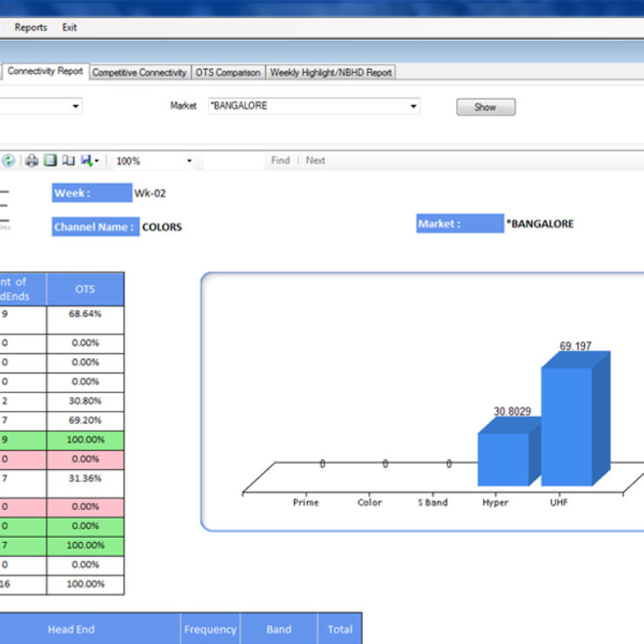Click the find text input field
Viewport: 644px width, 644px height.
(233, 161)
